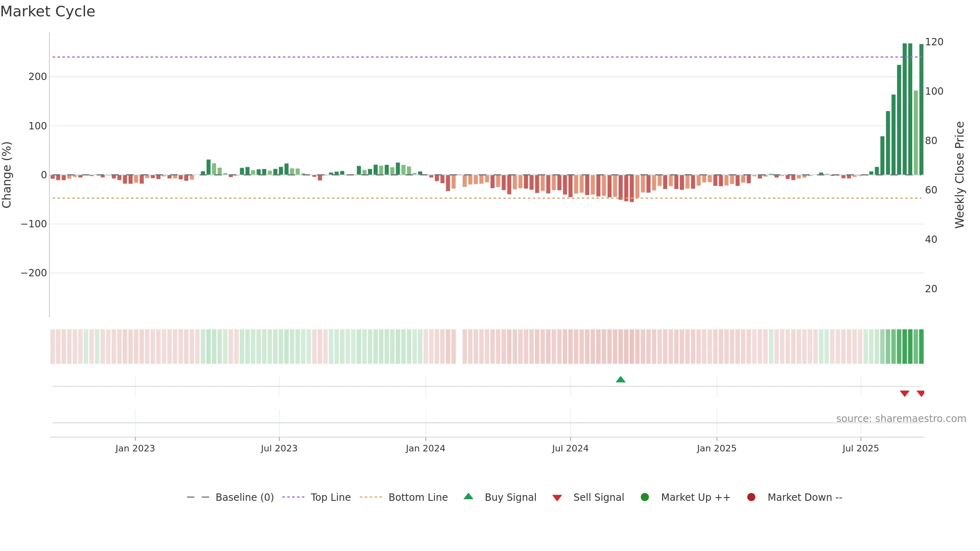The height and width of the screenshot is (551, 980).
Task: Select the last red sell signal marker at chart edge
Action: (920, 393)
